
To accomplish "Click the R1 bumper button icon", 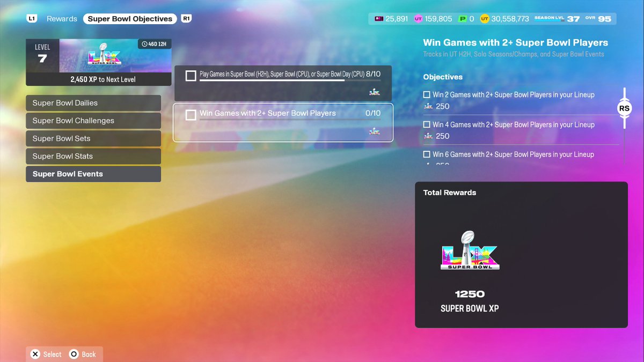I will point(186,19).
